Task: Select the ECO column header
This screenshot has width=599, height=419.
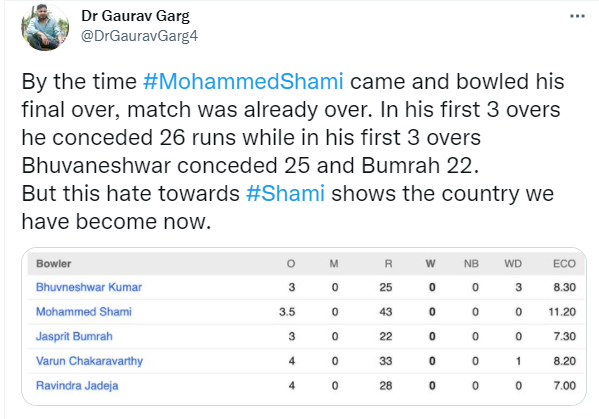Action: point(564,264)
